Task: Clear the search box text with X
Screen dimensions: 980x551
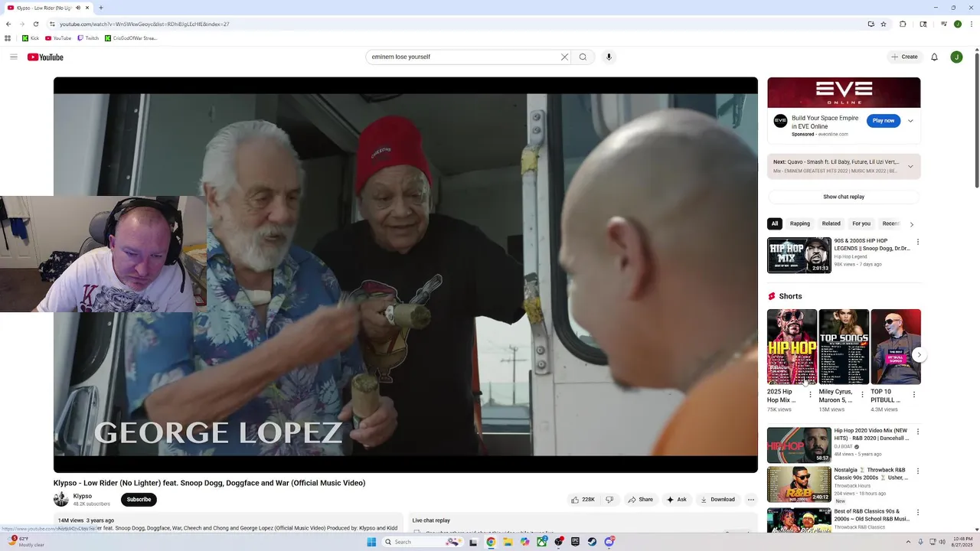Action: (x=565, y=57)
